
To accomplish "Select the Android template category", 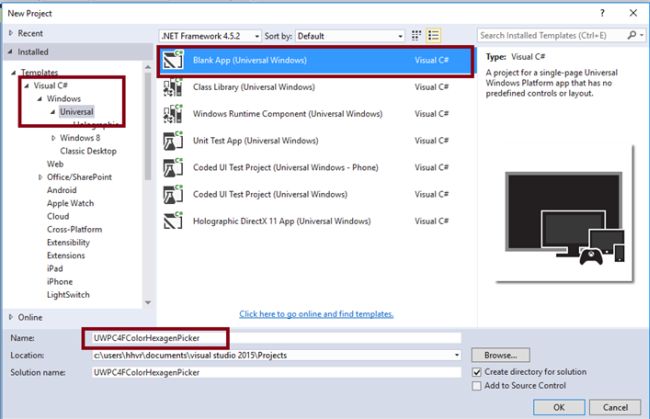I will (61, 190).
